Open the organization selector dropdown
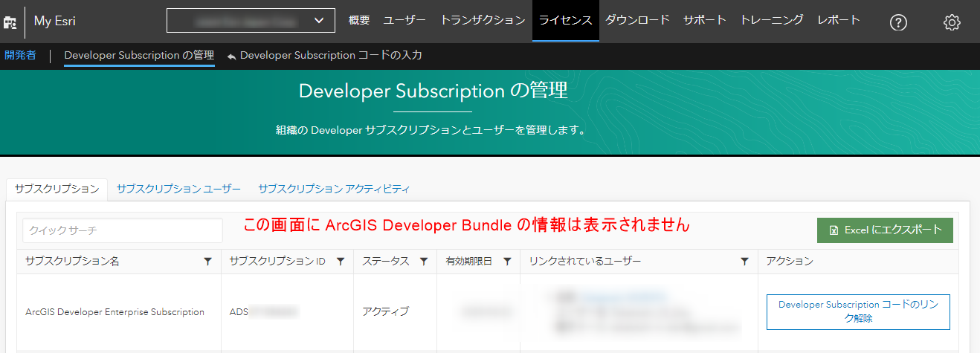Viewport: 980px width, 353px height. point(251,21)
